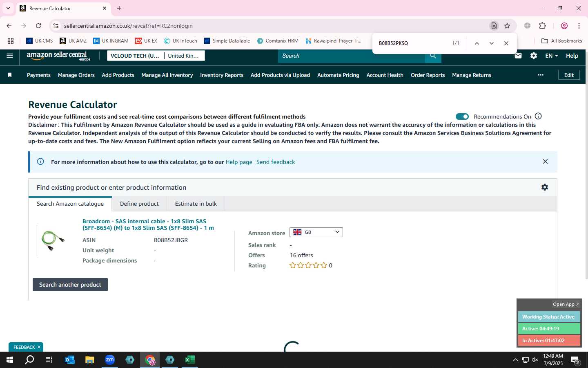Open the UK AMZ bookmark
The height and width of the screenshot is (368, 588).
click(73, 41)
